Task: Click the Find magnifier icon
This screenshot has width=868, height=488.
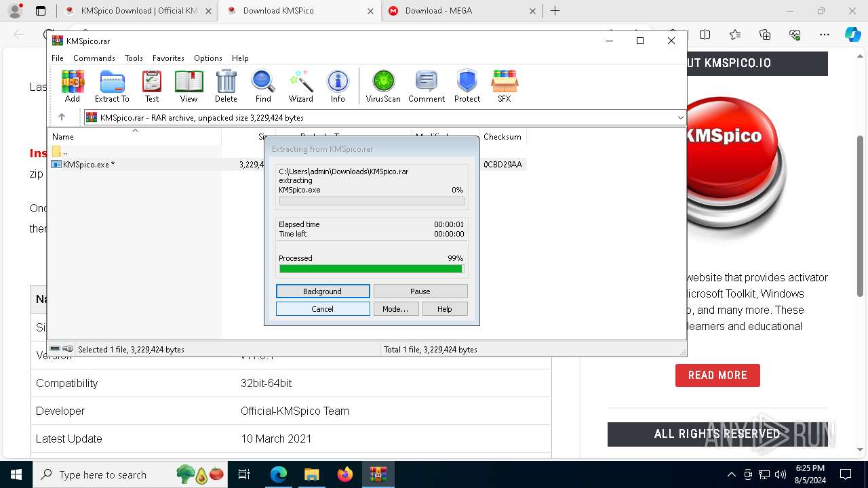Action: [x=263, y=86]
